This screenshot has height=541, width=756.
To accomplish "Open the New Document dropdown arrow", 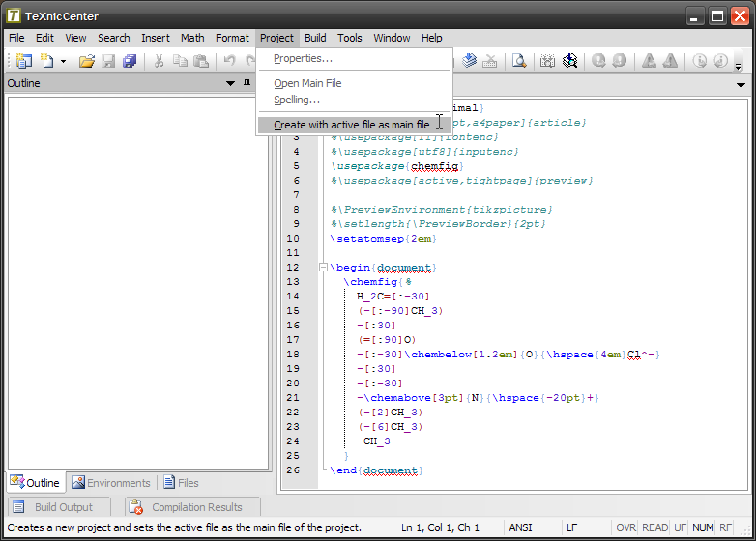I will point(63,61).
